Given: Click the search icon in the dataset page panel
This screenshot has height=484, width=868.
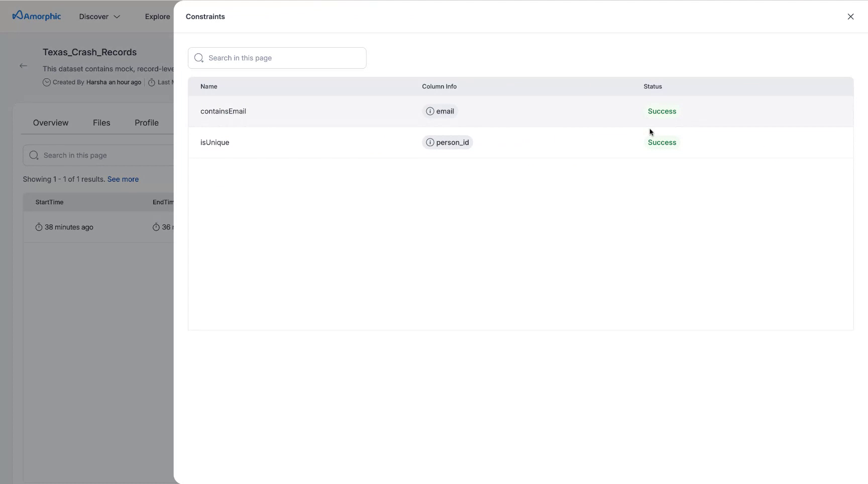Looking at the screenshot, I should coord(34,155).
